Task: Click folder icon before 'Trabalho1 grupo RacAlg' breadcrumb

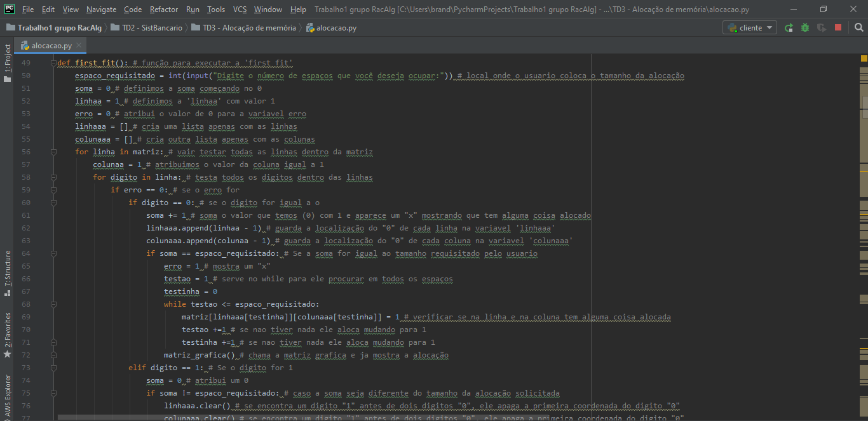Action: [10, 28]
